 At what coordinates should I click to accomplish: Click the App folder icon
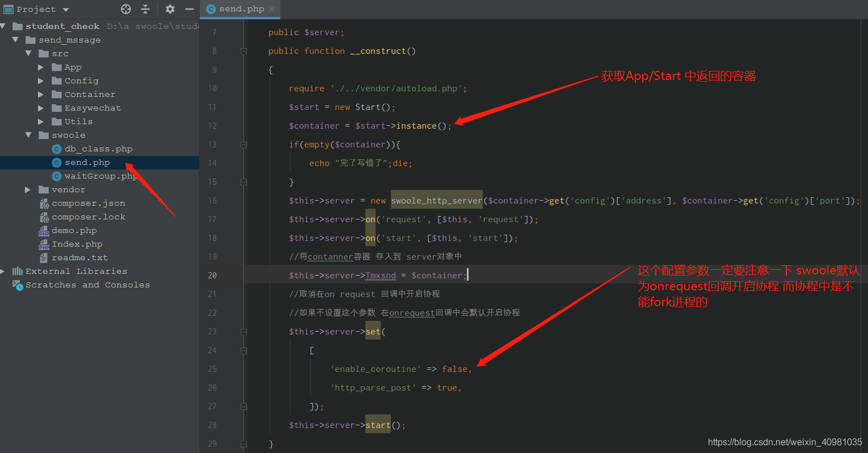57,67
